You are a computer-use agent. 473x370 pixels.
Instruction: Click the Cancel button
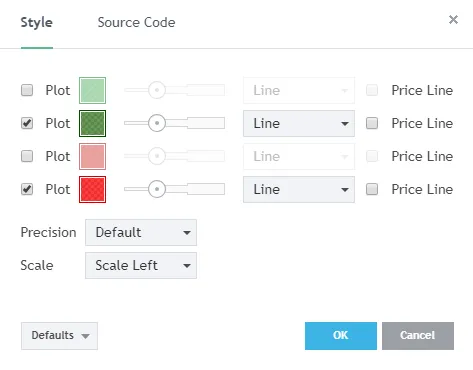(418, 336)
